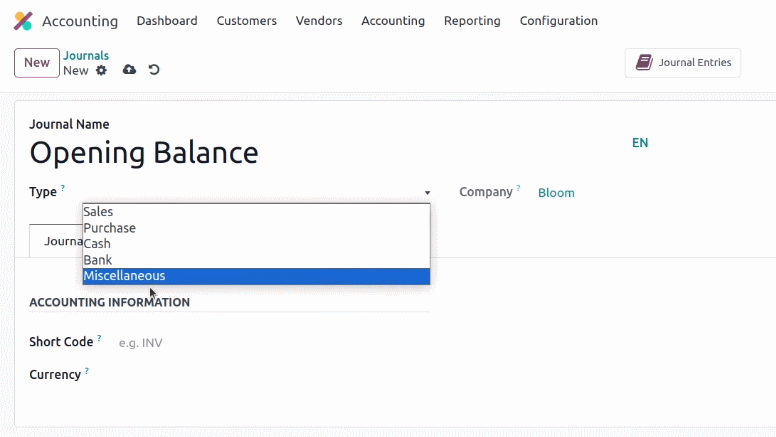This screenshot has width=776, height=437.
Task: Click the Company help question mark
Action: point(518,188)
